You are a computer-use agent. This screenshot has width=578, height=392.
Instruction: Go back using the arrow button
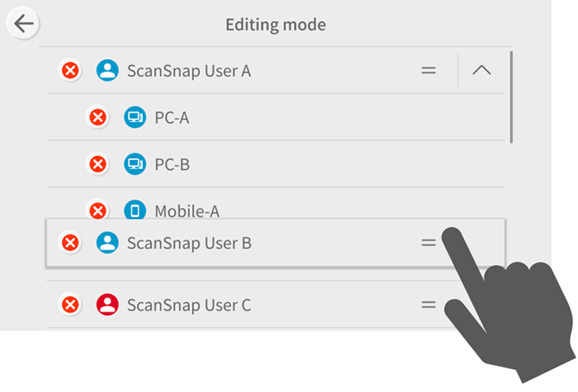point(24,24)
